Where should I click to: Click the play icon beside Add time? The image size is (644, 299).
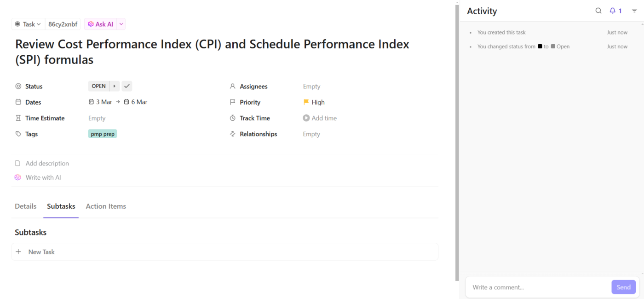point(306,118)
